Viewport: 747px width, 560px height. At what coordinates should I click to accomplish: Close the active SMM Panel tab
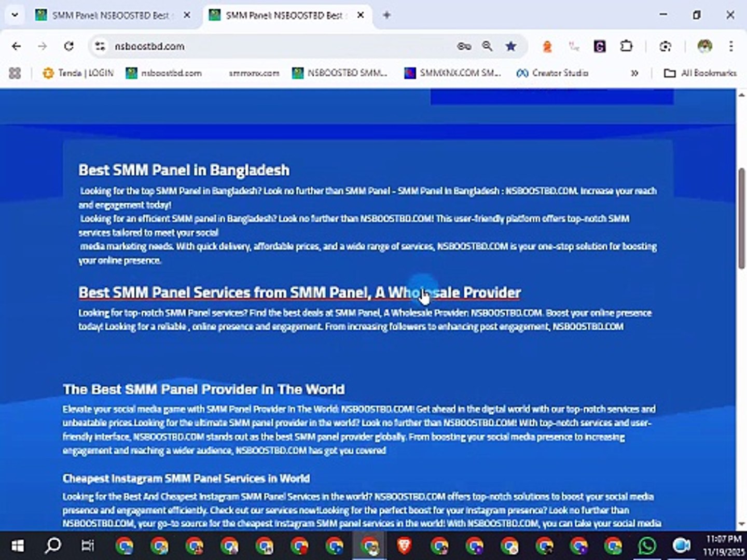click(361, 15)
